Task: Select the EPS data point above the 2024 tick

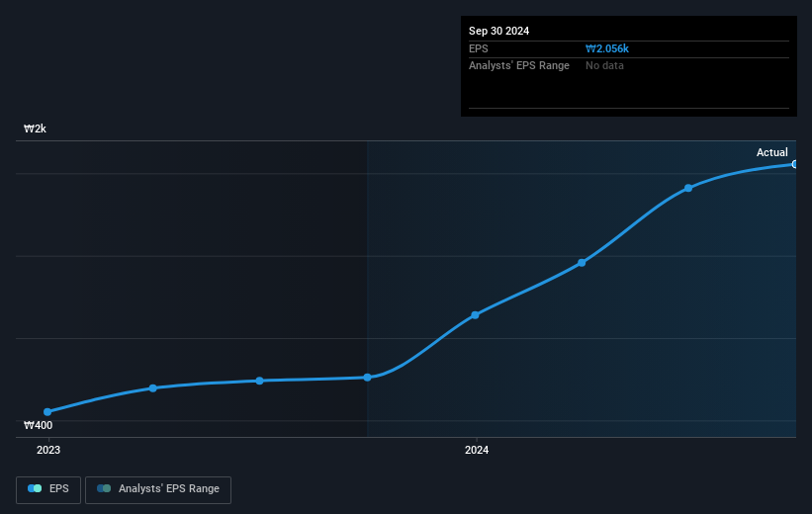Action: [475, 315]
